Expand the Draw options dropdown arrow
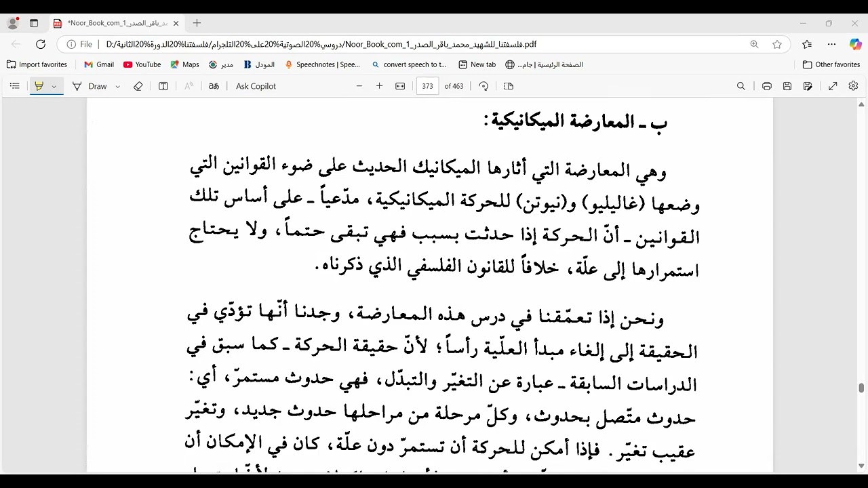Viewport: 868px width, 488px height. coord(117,86)
